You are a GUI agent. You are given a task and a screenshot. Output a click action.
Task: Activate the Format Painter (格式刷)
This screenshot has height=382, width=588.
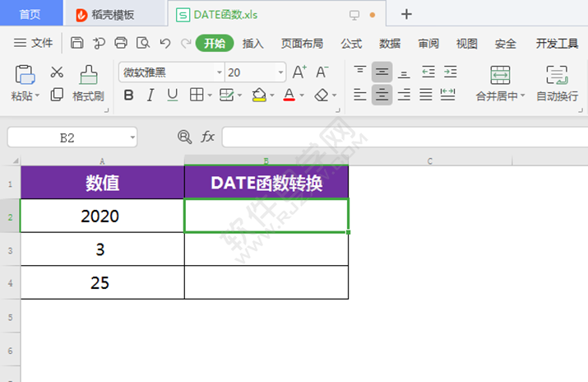click(x=89, y=83)
